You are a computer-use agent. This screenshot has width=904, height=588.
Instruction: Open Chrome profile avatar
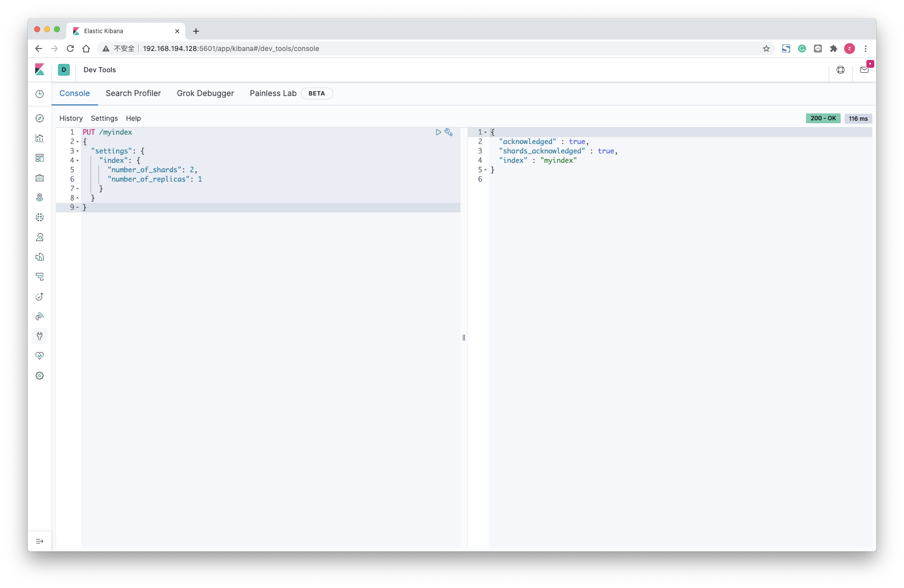click(x=850, y=49)
